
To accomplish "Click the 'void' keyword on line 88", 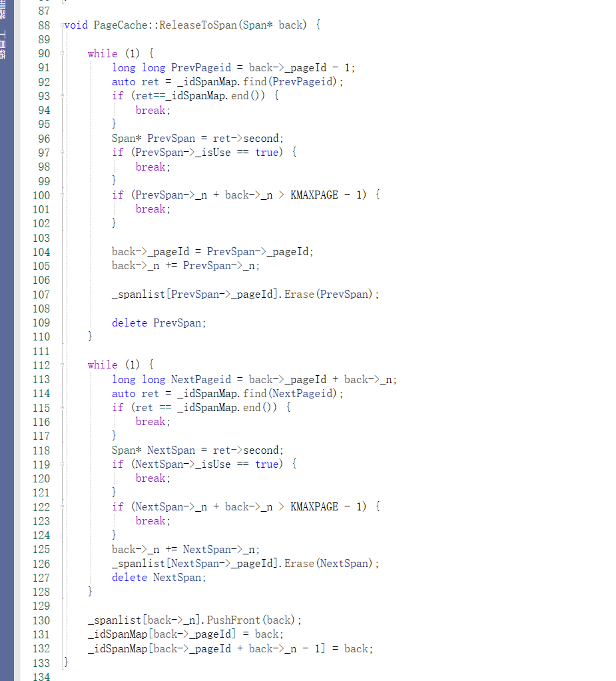I will pos(76,25).
